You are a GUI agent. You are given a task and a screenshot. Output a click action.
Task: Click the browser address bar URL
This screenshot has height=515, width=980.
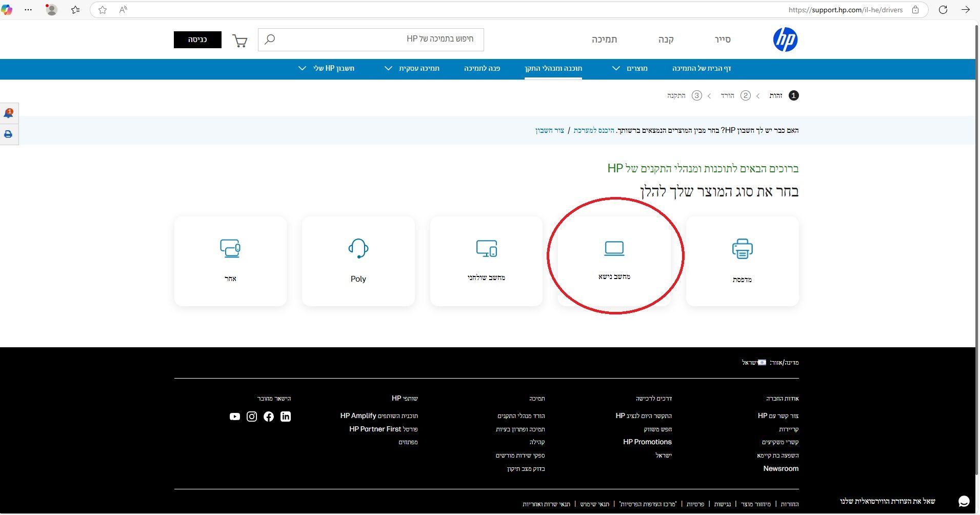845,10
